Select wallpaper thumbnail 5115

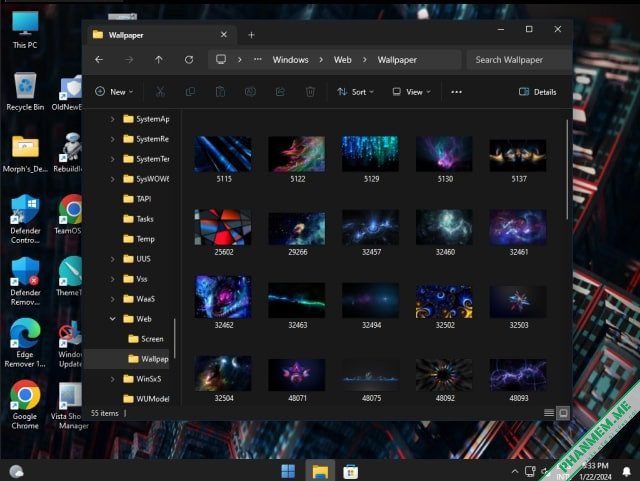point(223,159)
